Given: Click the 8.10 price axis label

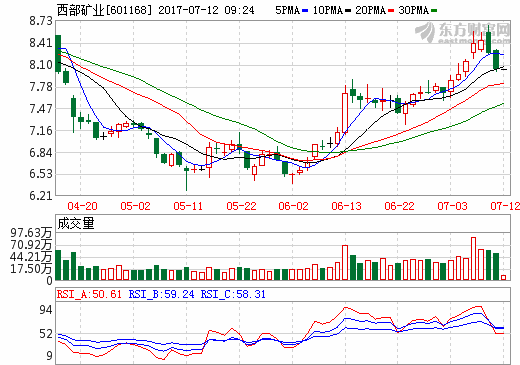Looking at the screenshot, I should coord(41,65).
